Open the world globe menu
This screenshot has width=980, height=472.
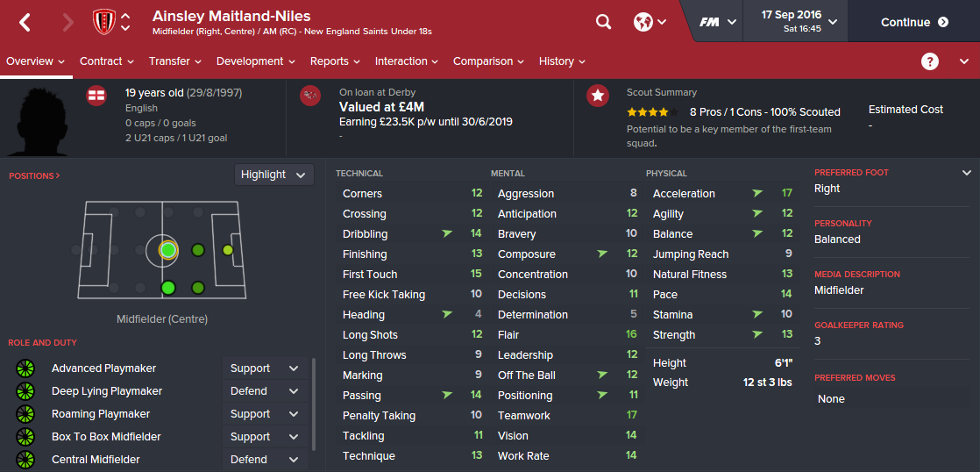[649, 22]
